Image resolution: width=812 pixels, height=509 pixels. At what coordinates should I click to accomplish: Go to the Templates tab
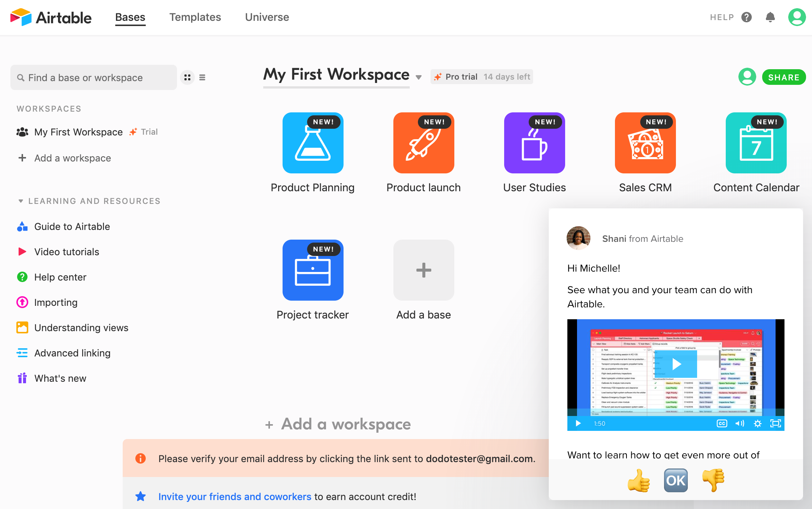195,17
